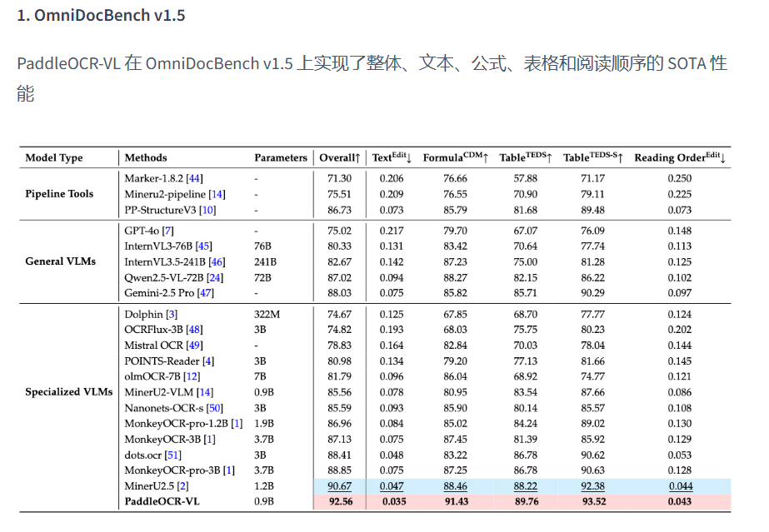The height and width of the screenshot is (532, 769).
Task: Click dots.ocr overall score 88.41
Action: (x=339, y=455)
